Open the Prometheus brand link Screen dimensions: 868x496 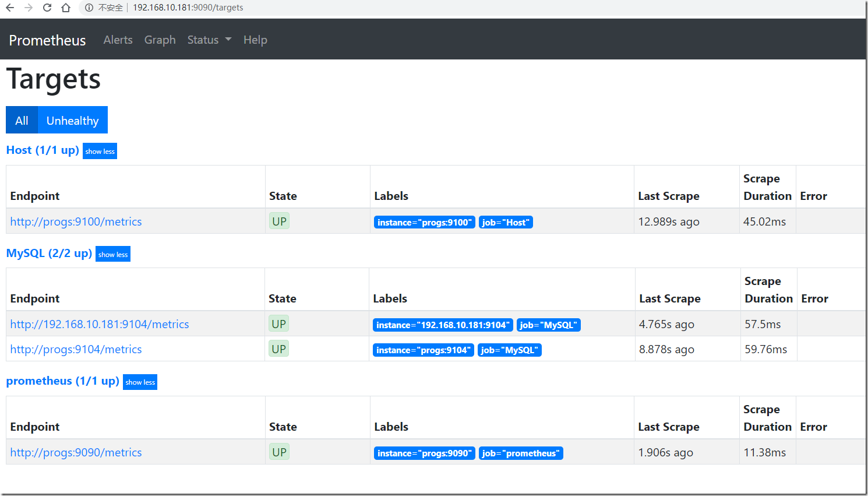pyautogui.click(x=47, y=40)
